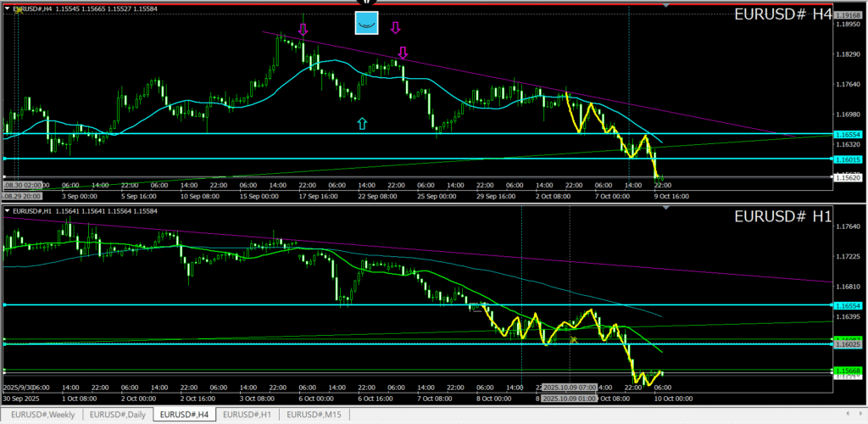Click the leftmost magenta down arrow marker

click(303, 31)
